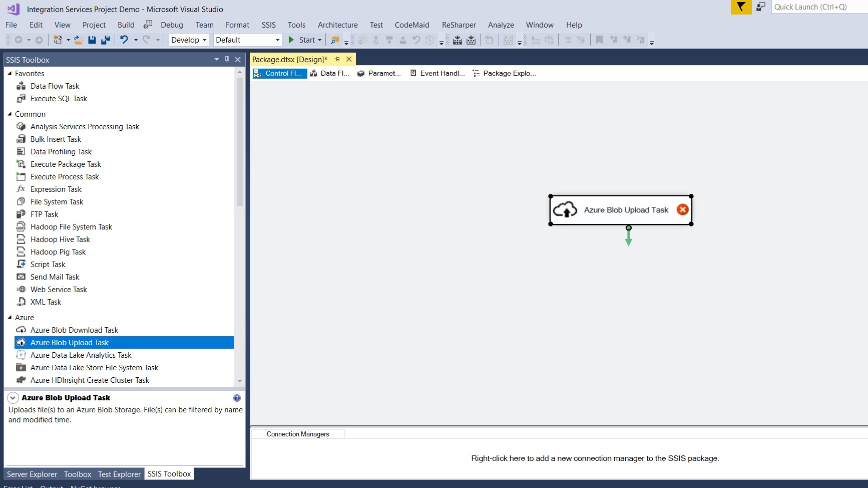868x488 pixels.
Task: Click the Open File folder icon
Action: click(79, 40)
